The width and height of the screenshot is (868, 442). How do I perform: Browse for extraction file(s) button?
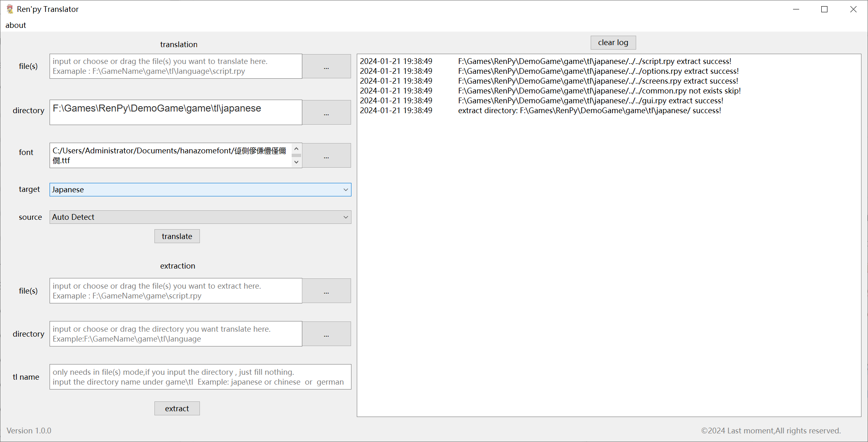click(326, 291)
